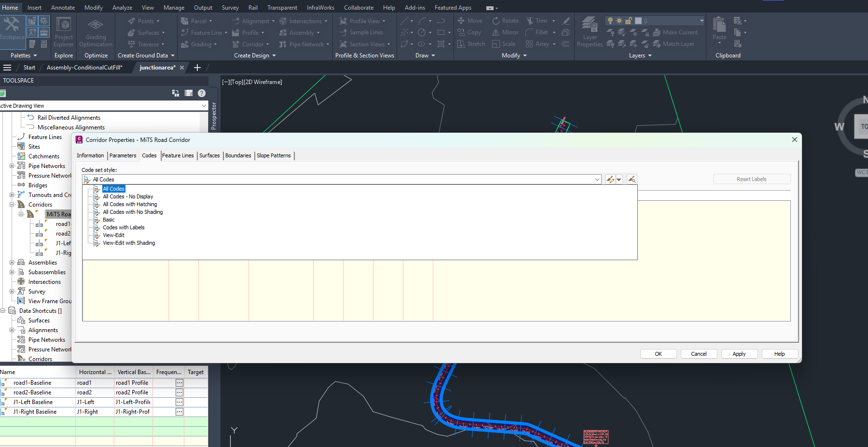Click the Trim tool
This screenshot has height=447, width=868.
(x=537, y=21)
